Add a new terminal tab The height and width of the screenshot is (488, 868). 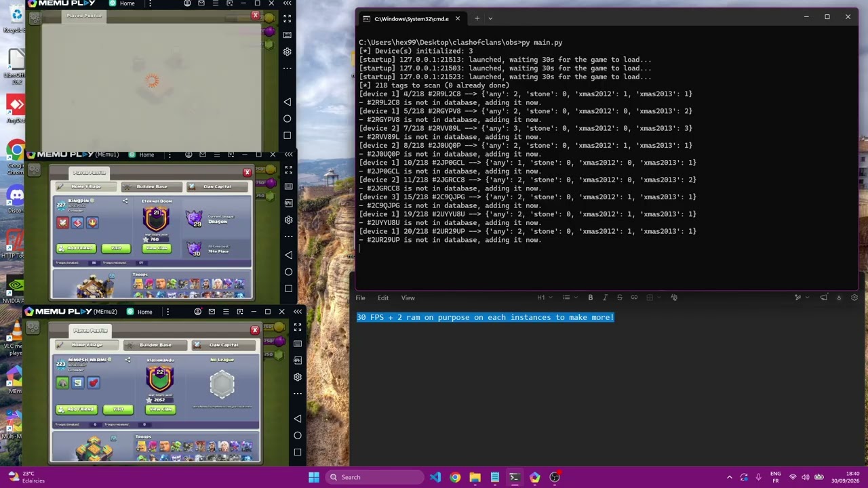(477, 18)
